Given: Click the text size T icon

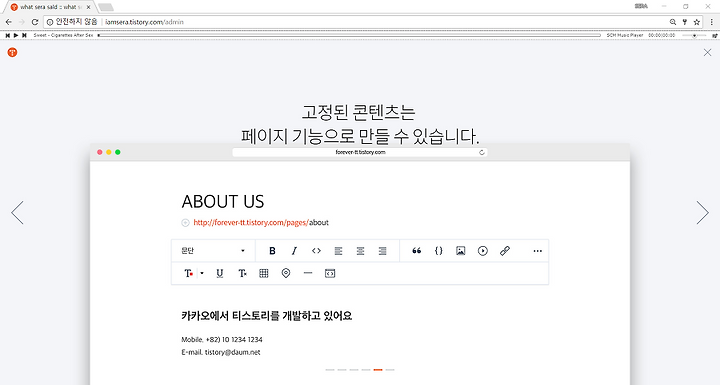Looking at the screenshot, I should (242, 273).
